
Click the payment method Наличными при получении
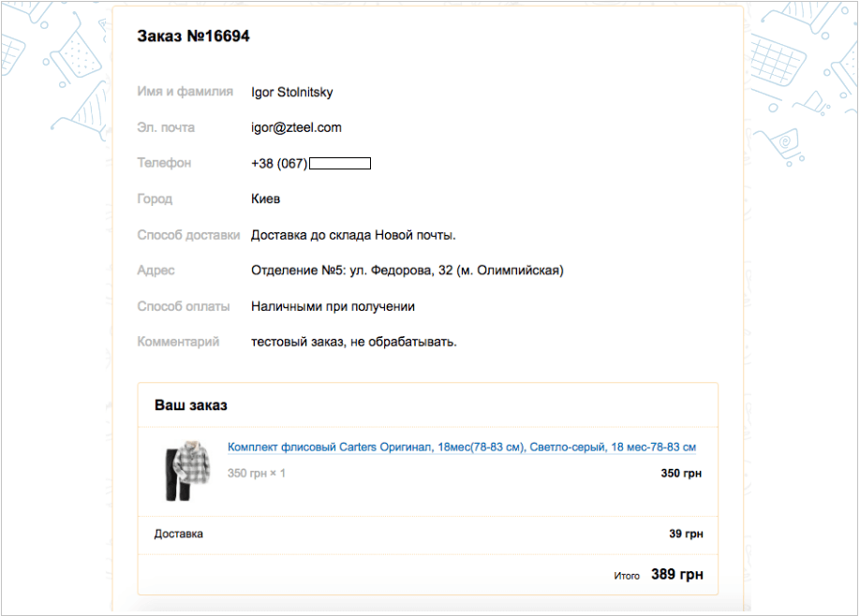(x=333, y=306)
